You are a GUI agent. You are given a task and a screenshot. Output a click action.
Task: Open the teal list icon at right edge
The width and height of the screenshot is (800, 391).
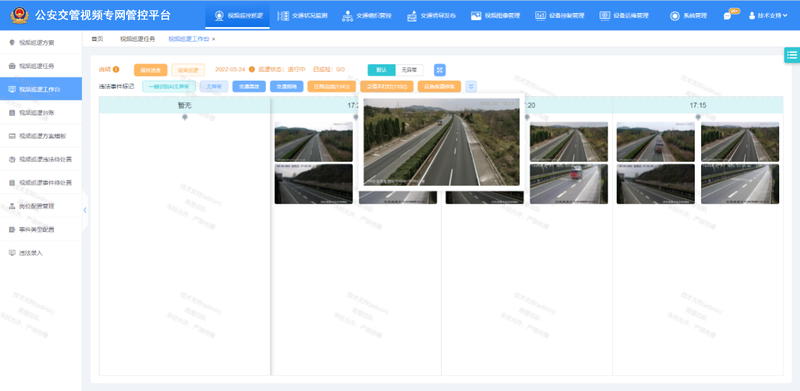click(792, 55)
